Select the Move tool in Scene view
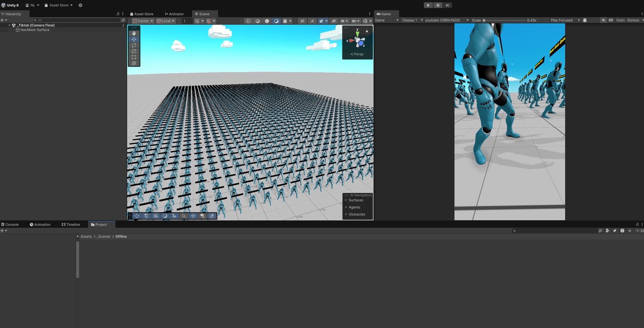The image size is (644, 328). [x=134, y=39]
